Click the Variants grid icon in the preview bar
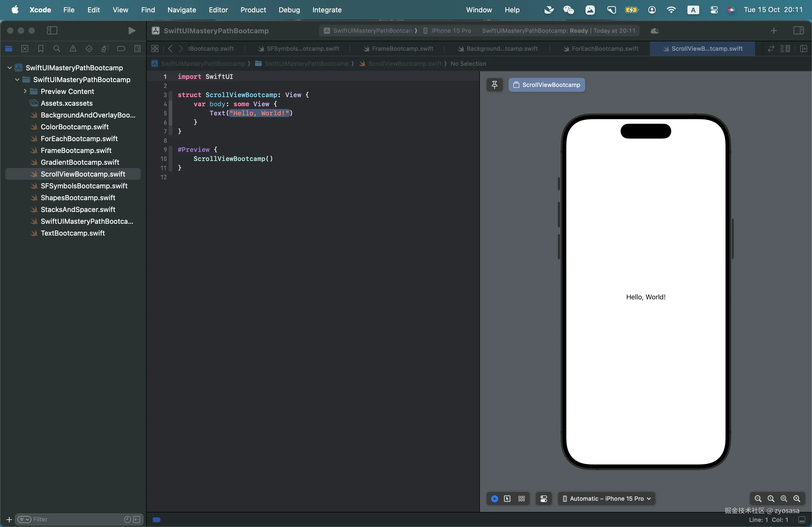This screenshot has height=527, width=812. tap(521, 499)
